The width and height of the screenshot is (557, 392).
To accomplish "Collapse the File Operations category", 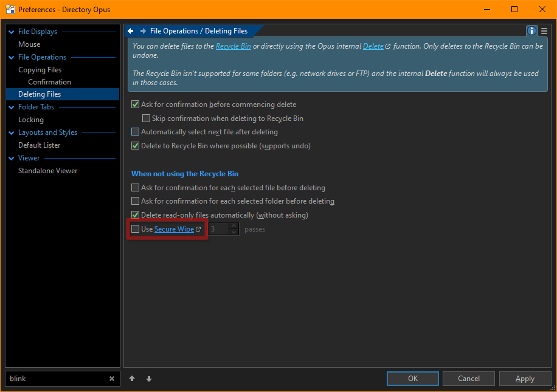I will coord(12,58).
